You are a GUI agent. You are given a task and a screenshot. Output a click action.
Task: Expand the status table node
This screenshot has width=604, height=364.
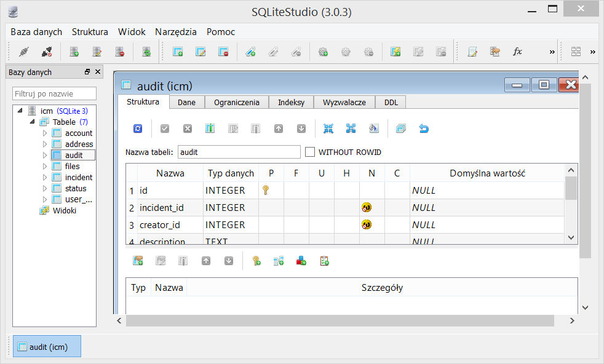click(45, 189)
